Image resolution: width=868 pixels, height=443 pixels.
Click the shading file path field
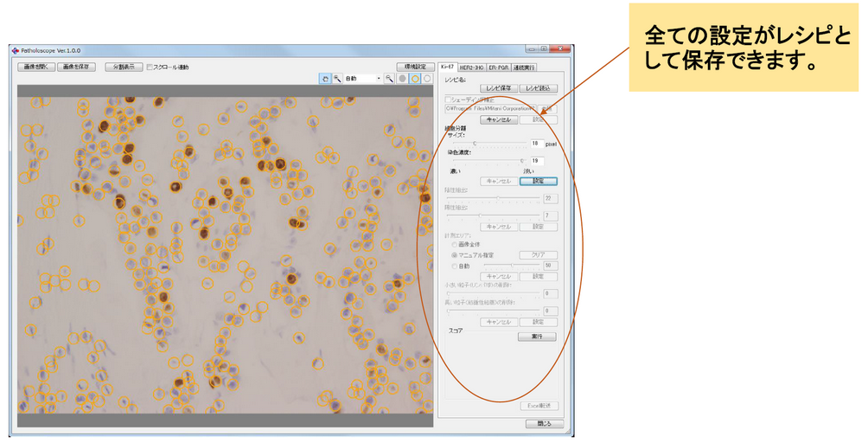point(490,108)
